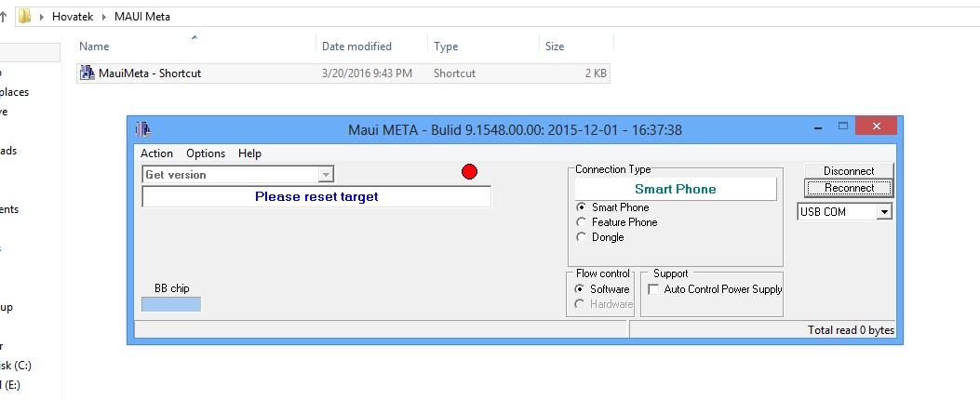Select the Smart Phone radio button
Image resolution: width=980 pixels, height=400 pixels.
click(x=583, y=207)
